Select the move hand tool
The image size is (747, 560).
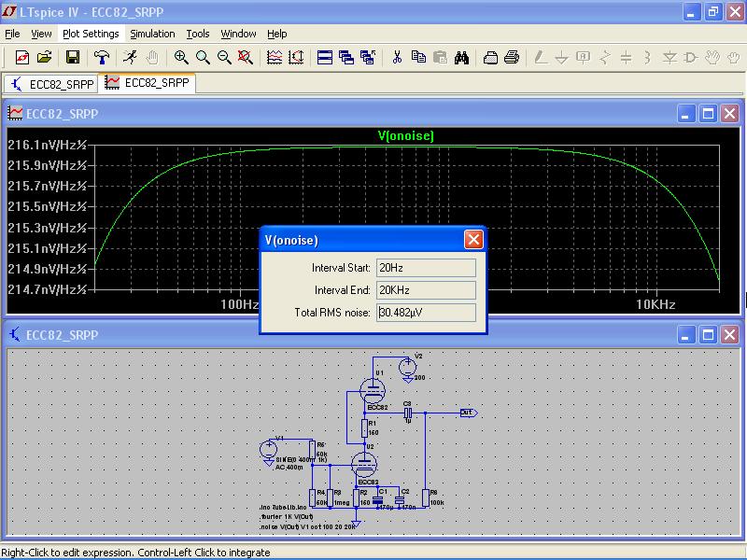click(712, 58)
